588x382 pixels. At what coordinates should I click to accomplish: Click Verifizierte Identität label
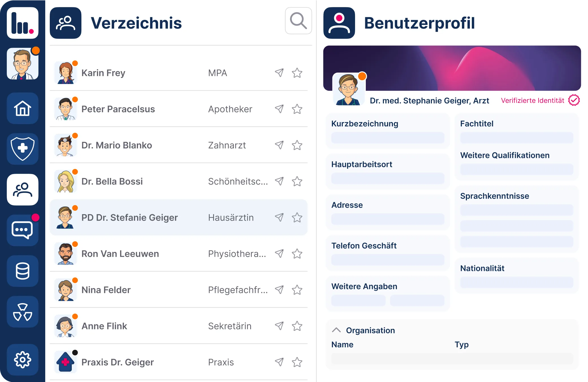[x=533, y=101]
